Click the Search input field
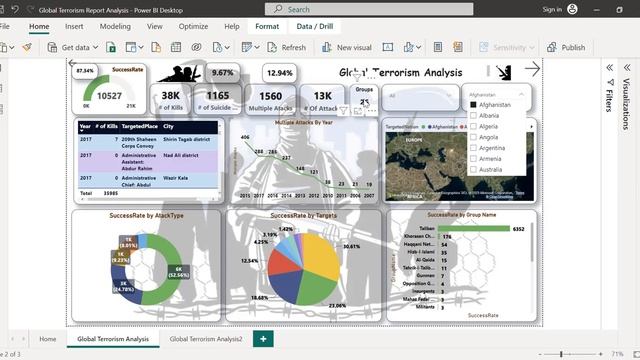The width and height of the screenshot is (640, 360). (x=369, y=9)
